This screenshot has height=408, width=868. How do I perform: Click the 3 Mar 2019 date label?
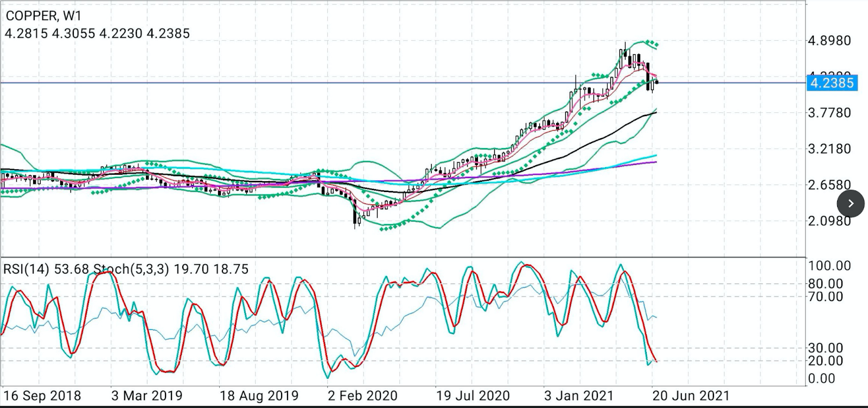(147, 396)
